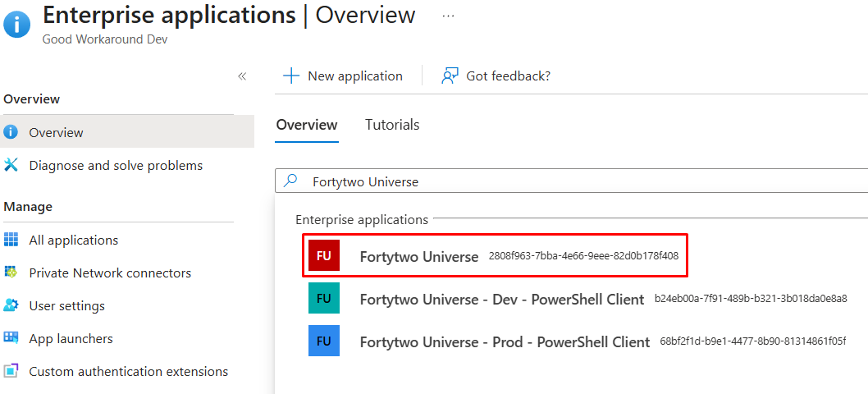Click the Overview info icon in sidebar

pyautogui.click(x=11, y=132)
